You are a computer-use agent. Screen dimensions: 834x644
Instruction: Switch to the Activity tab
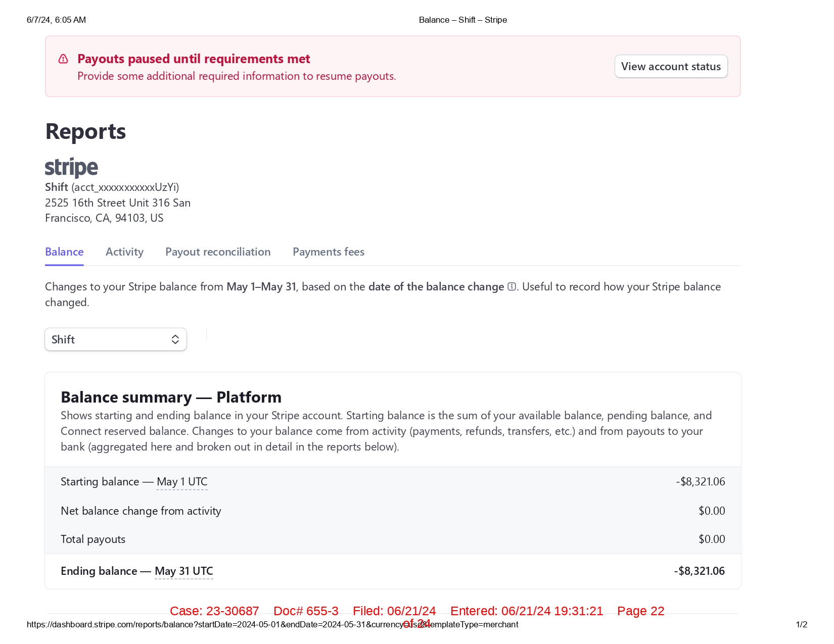click(124, 252)
